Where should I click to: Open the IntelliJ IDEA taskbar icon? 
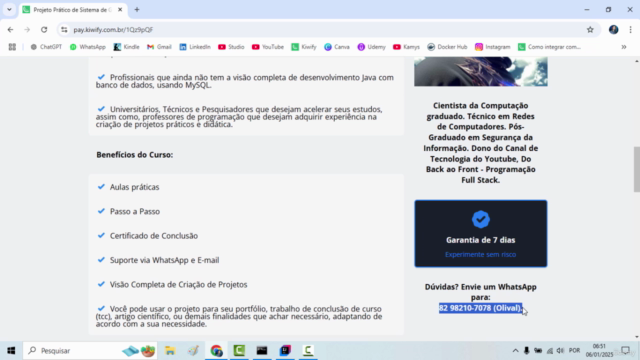click(x=285, y=351)
